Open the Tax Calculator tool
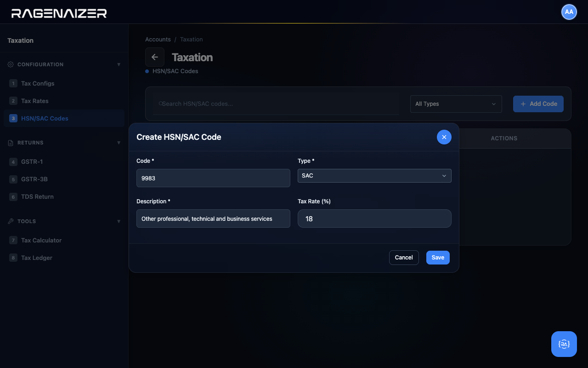This screenshot has width=588, height=368. pos(64,240)
